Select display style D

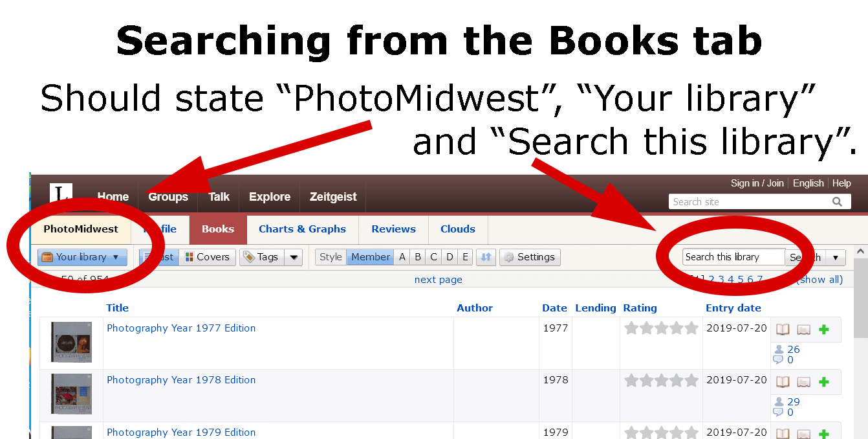tap(450, 257)
